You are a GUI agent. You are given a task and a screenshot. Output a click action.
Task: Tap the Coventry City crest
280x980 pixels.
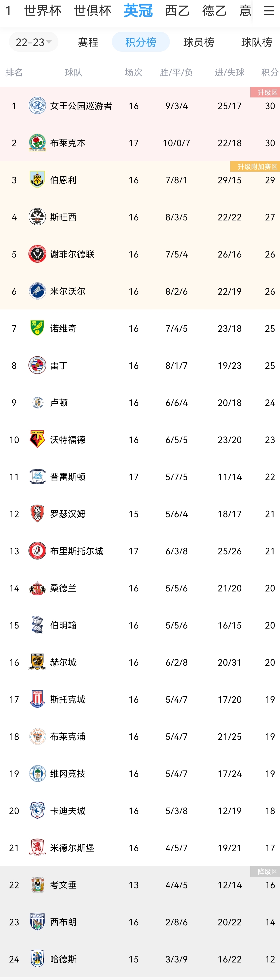(x=37, y=885)
